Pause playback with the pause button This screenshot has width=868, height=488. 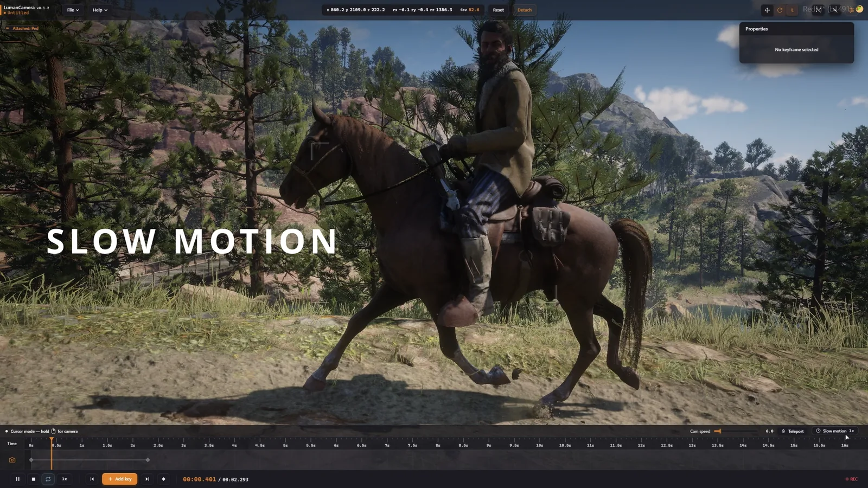point(17,479)
